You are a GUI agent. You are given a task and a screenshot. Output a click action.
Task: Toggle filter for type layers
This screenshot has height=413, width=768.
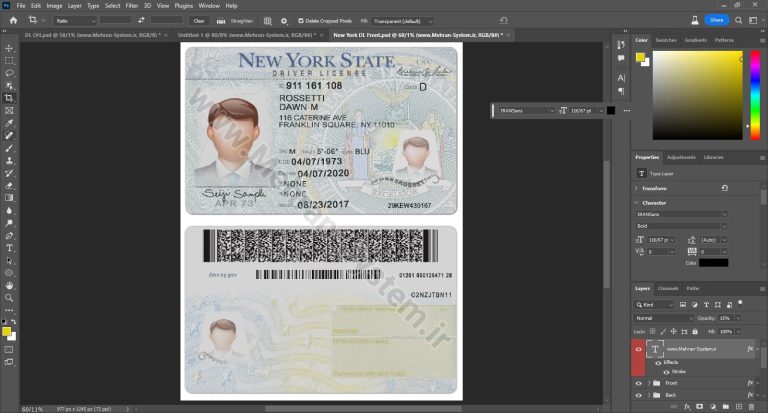(706, 305)
